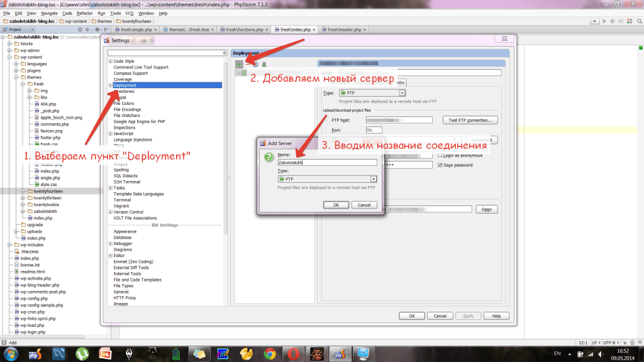The width and height of the screenshot is (644, 362).
Task: Expand Code Style in Settings tree
Action: 111,61
